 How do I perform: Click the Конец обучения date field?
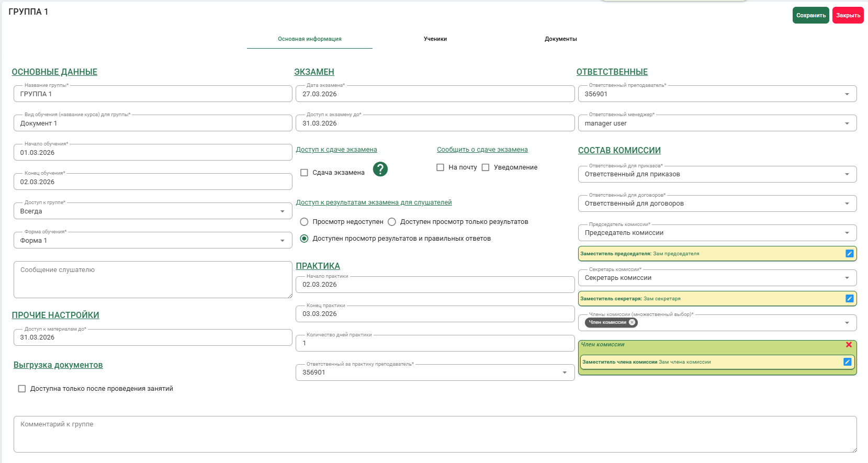click(x=153, y=182)
